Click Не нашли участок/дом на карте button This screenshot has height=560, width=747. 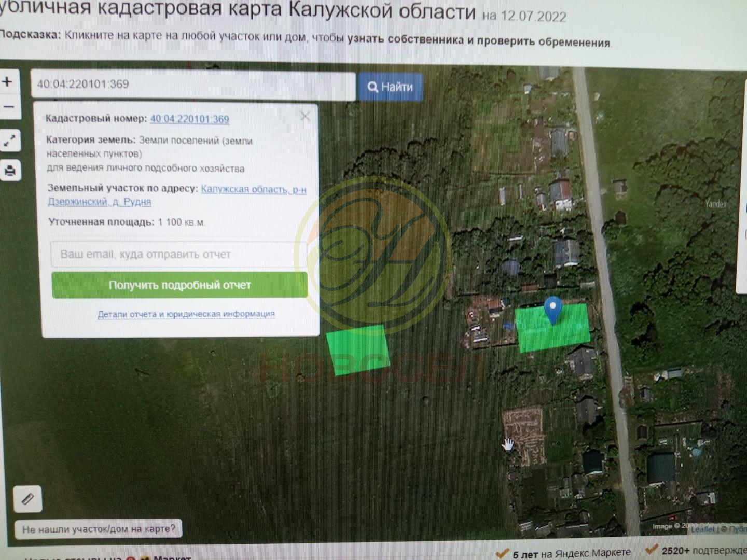(x=99, y=529)
